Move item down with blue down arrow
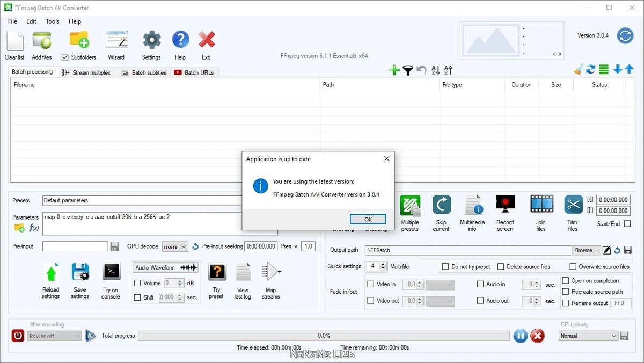The height and width of the screenshot is (363, 644). tap(618, 69)
